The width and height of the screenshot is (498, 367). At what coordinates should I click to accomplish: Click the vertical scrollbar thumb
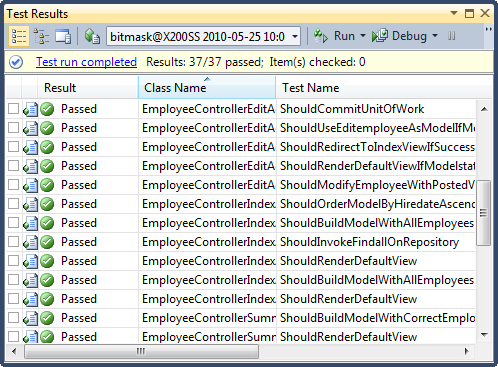point(484,213)
